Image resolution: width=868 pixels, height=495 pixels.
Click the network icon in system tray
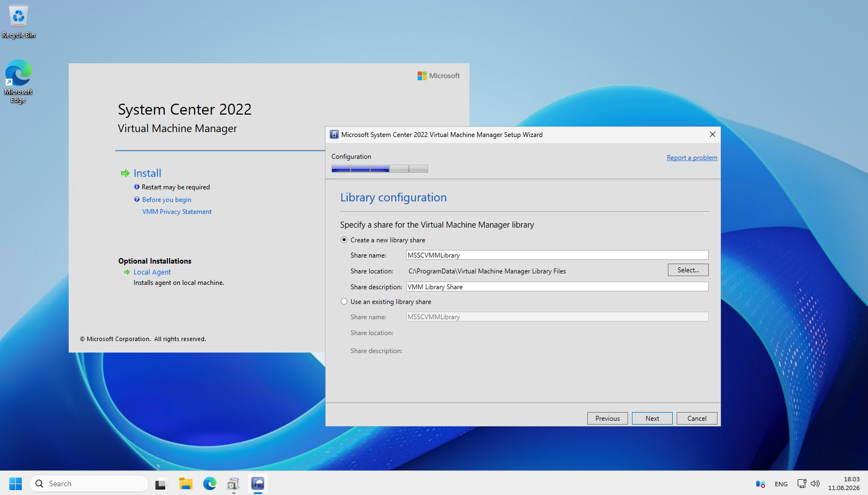(x=801, y=484)
